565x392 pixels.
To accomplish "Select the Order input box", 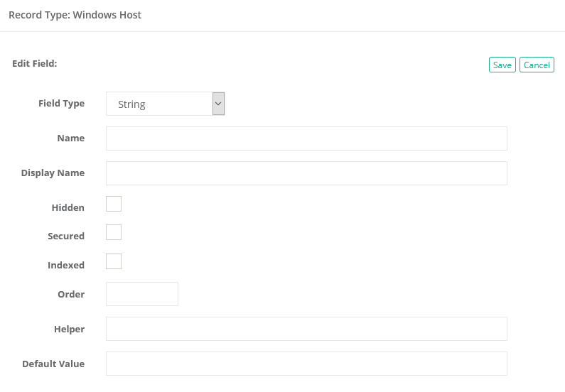I will (142, 294).
